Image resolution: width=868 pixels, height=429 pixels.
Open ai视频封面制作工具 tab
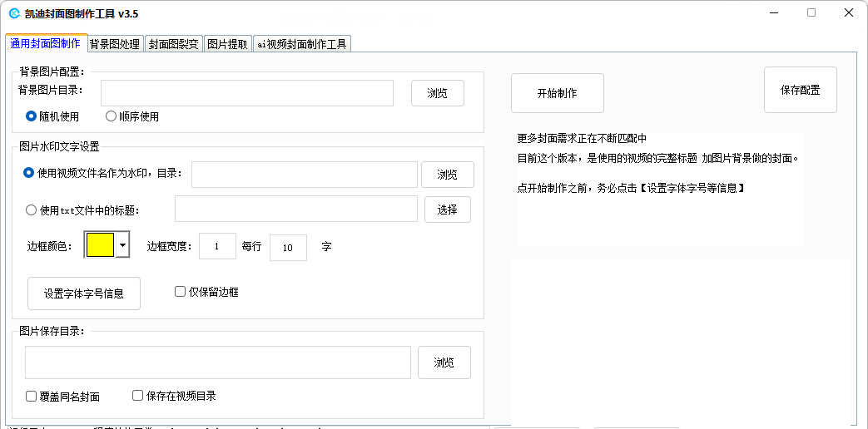[302, 44]
